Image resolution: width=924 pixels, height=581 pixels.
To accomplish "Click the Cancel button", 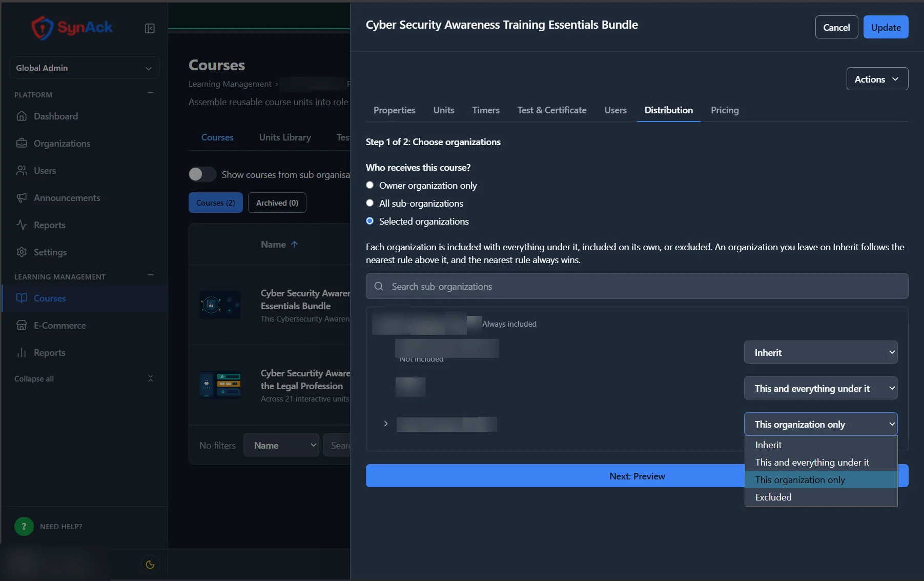I will click(836, 27).
